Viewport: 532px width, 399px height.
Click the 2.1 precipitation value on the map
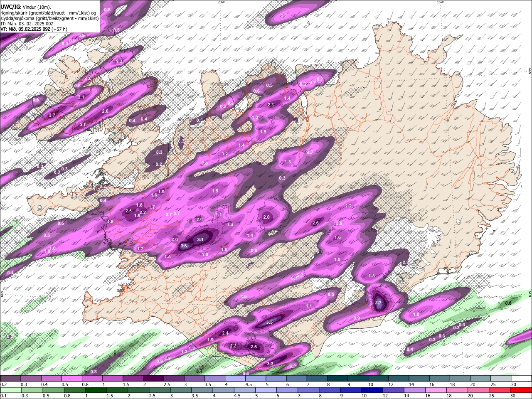point(81,97)
